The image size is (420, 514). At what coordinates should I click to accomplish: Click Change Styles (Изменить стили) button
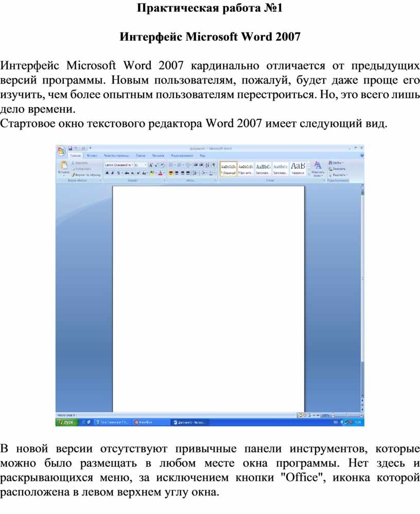(x=318, y=169)
